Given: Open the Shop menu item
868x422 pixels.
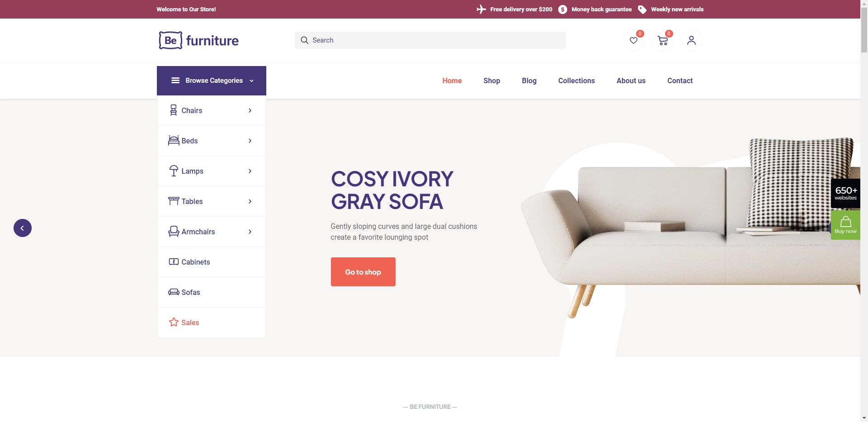Looking at the screenshot, I should (491, 81).
